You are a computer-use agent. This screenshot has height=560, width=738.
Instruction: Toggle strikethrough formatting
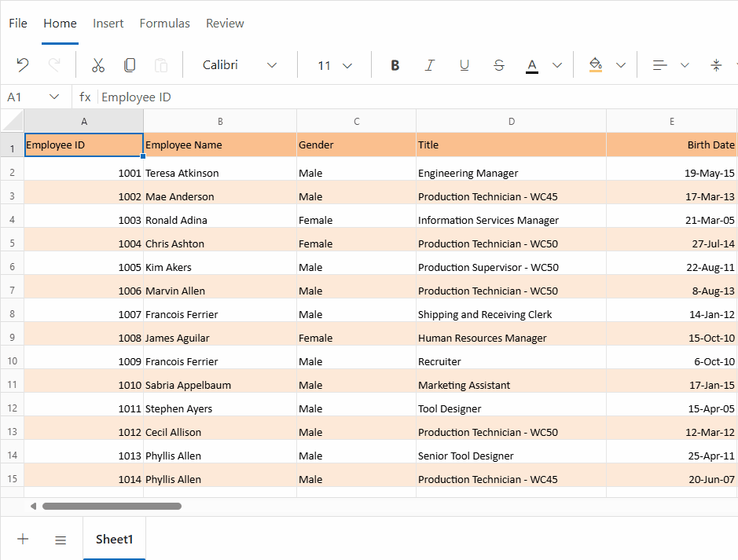(499, 65)
